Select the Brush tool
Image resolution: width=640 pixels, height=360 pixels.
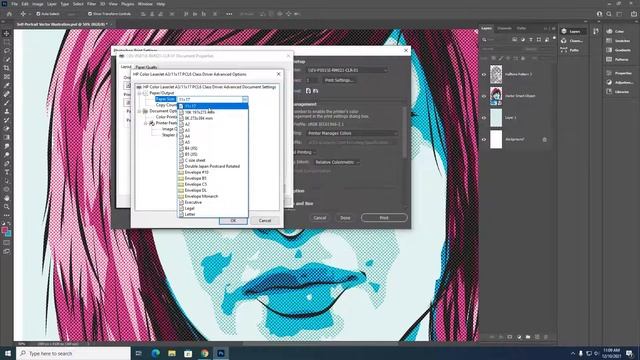coord(7,102)
